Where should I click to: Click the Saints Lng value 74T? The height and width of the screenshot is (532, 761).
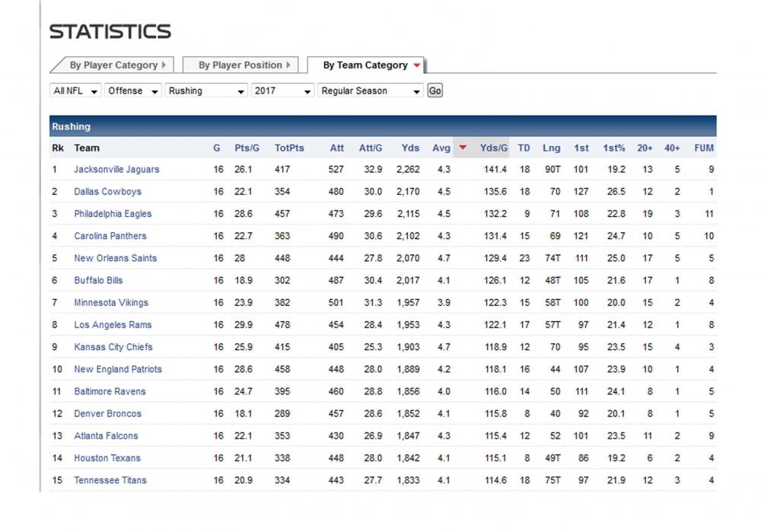(552, 258)
